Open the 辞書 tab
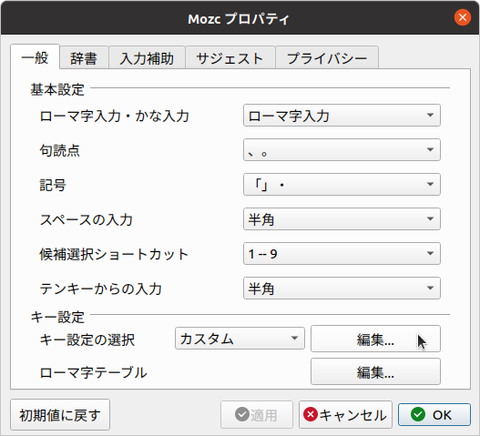 coord(84,58)
